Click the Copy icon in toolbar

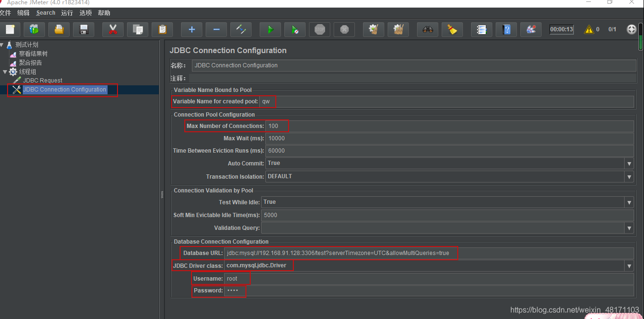137,29
